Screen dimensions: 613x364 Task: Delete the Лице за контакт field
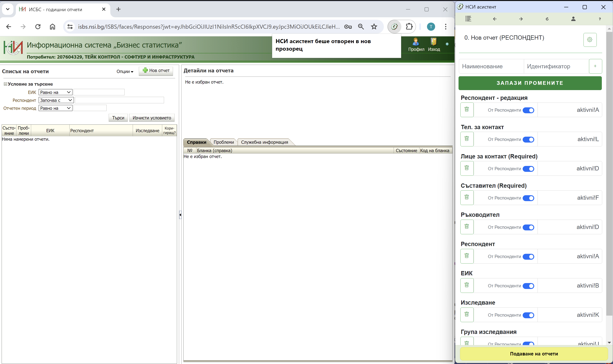467,168
